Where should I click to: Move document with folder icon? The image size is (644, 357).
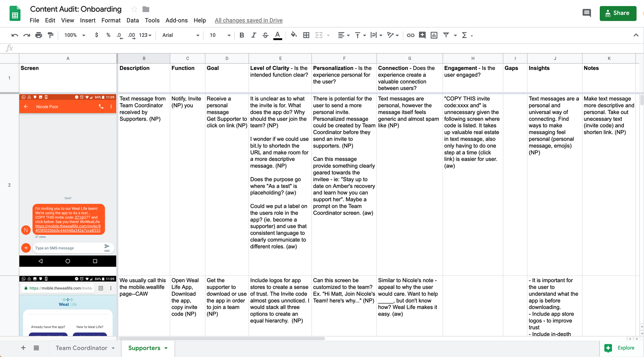146,9
